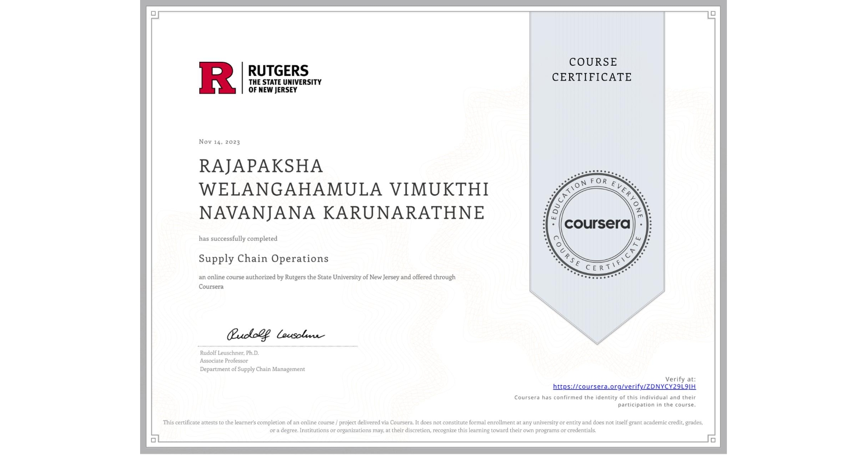Screen dimensions: 868x455
Task: Click the name line 'RAJAPAKSHA'
Action: point(261,166)
